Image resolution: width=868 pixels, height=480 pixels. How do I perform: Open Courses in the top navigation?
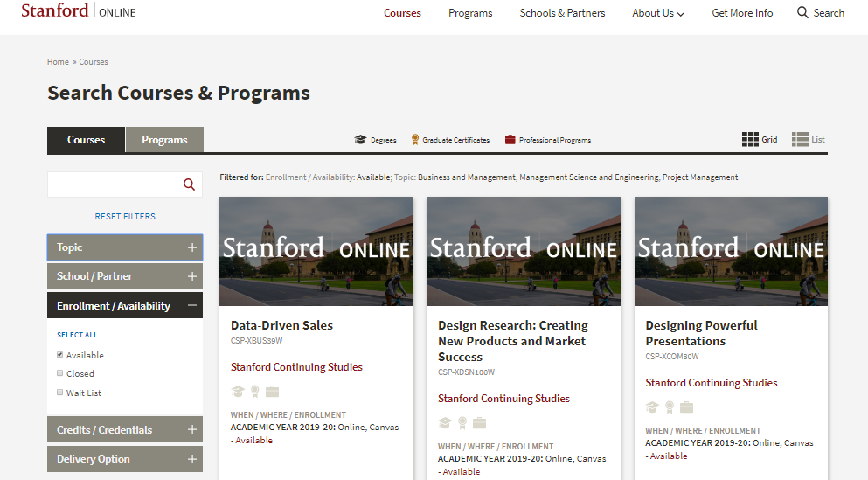402,13
